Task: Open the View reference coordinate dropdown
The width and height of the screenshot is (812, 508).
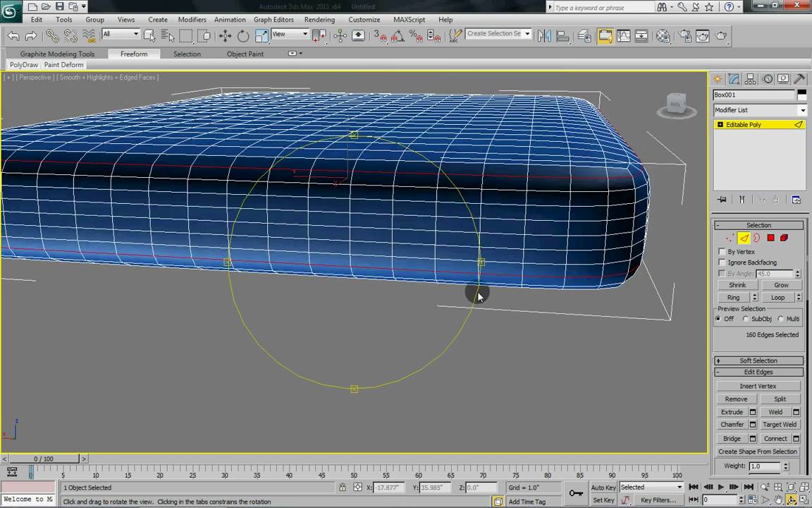Action: click(x=290, y=34)
